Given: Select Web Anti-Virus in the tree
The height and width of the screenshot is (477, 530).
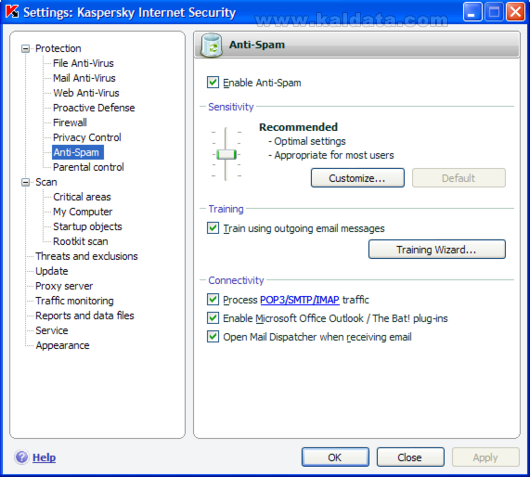Looking at the screenshot, I should pyautogui.click(x=86, y=93).
